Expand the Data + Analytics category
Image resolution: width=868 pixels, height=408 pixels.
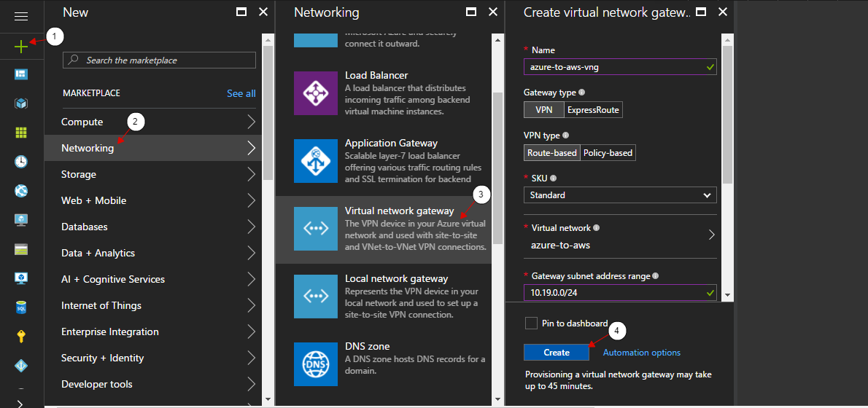pos(152,253)
